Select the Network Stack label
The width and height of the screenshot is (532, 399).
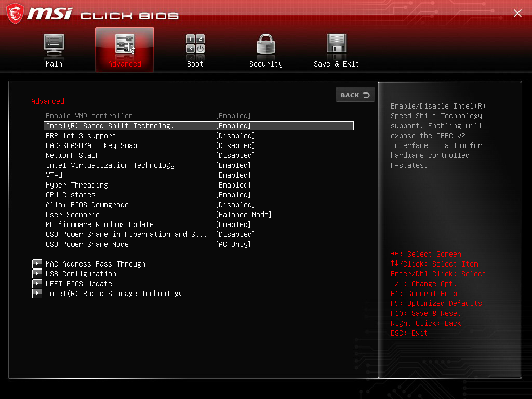coord(73,155)
